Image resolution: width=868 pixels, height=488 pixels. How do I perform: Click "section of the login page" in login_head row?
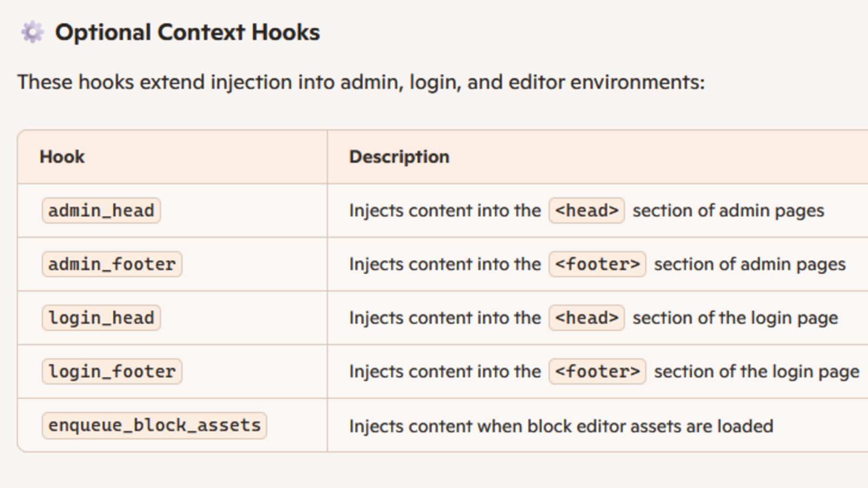(x=735, y=318)
